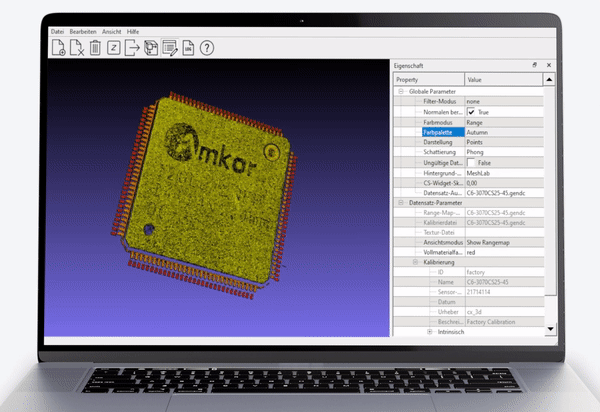Collapse the Globale Parameter group

coord(401,91)
